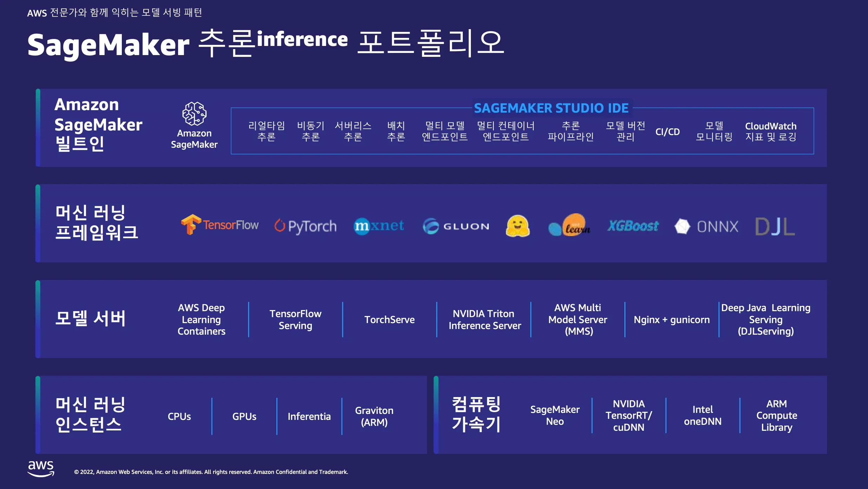
Task: Click the TorchServe text
Action: [389, 320]
